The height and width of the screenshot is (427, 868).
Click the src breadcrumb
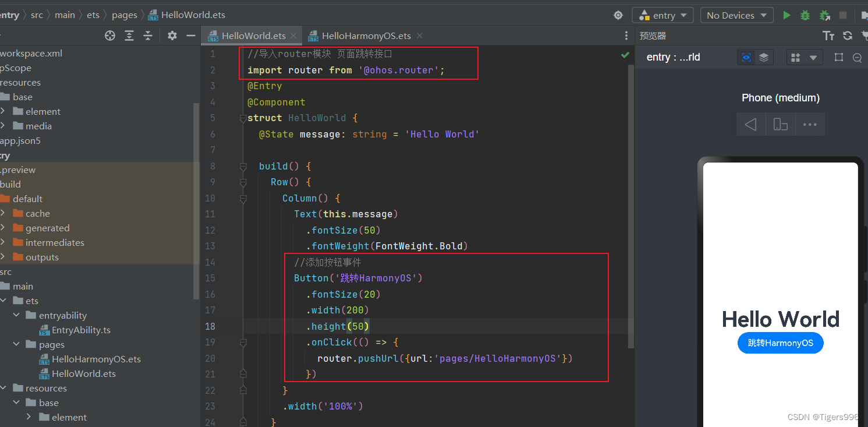click(x=37, y=15)
